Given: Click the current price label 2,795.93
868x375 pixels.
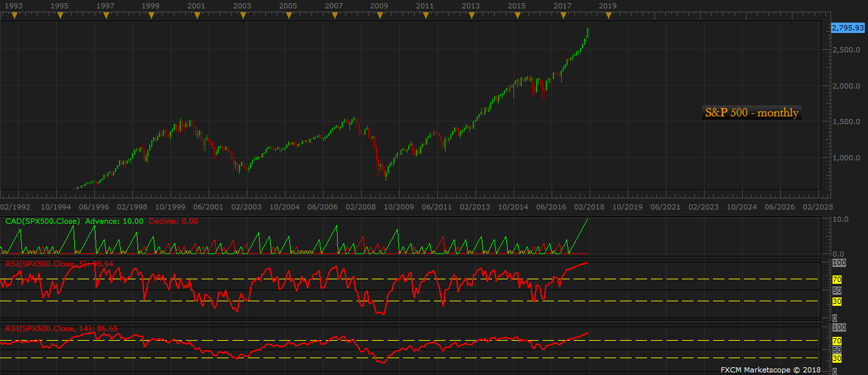Looking at the screenshot, I should pos(848,28).
